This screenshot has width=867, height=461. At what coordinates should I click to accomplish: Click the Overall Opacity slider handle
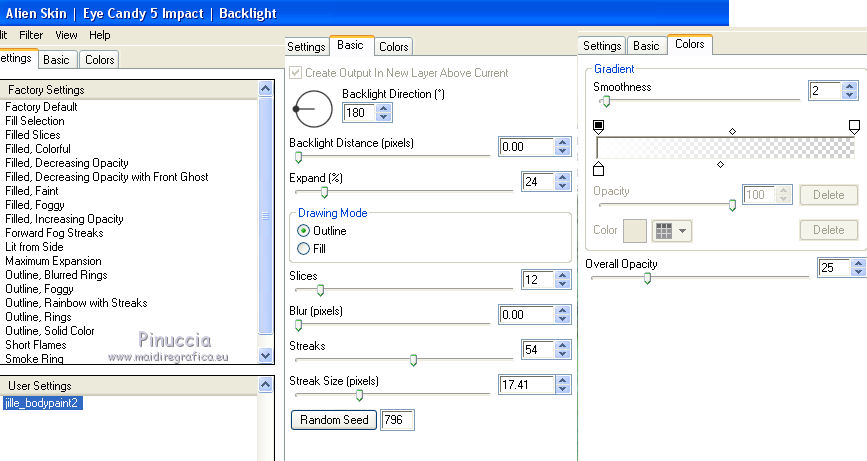[647, 279]
